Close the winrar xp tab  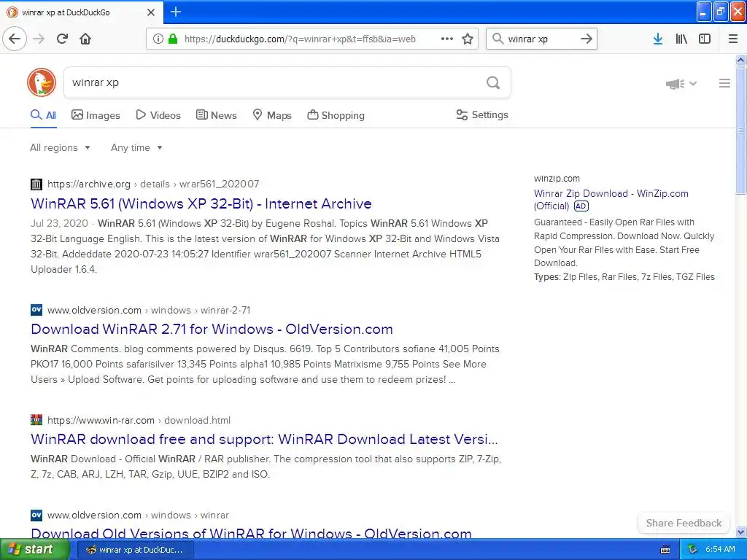151,12
